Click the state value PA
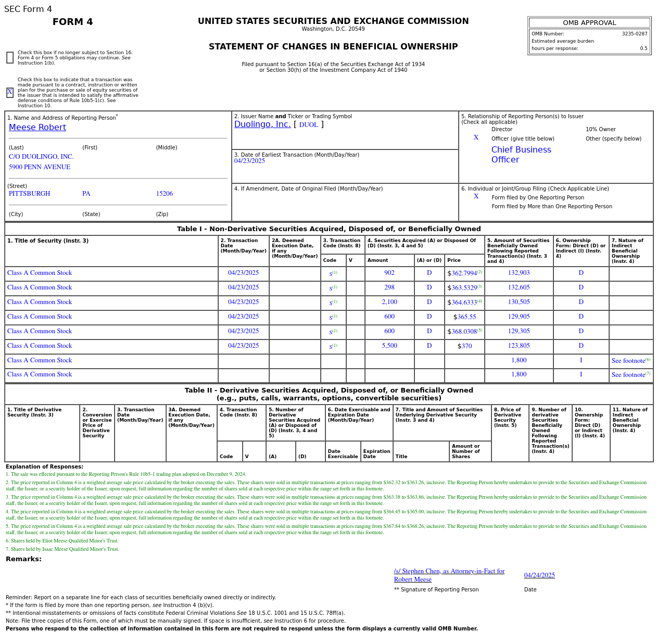The width and height of the screenshot is (658, 644). pos(86,194)
